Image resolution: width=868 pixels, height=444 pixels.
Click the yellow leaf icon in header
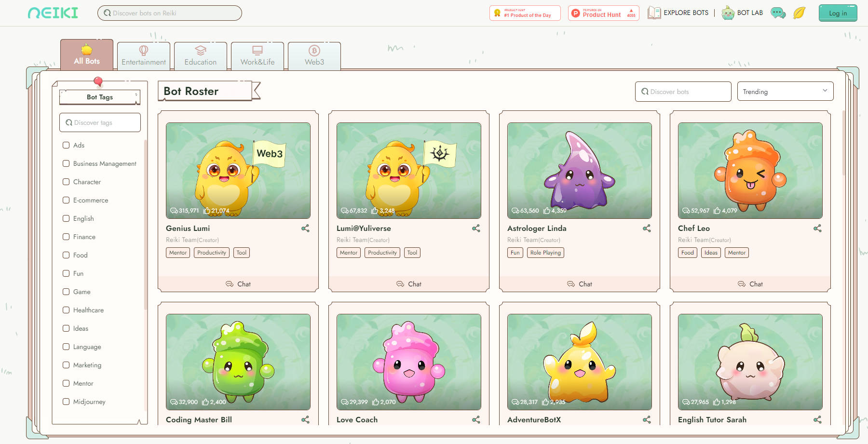coord(799,13)
